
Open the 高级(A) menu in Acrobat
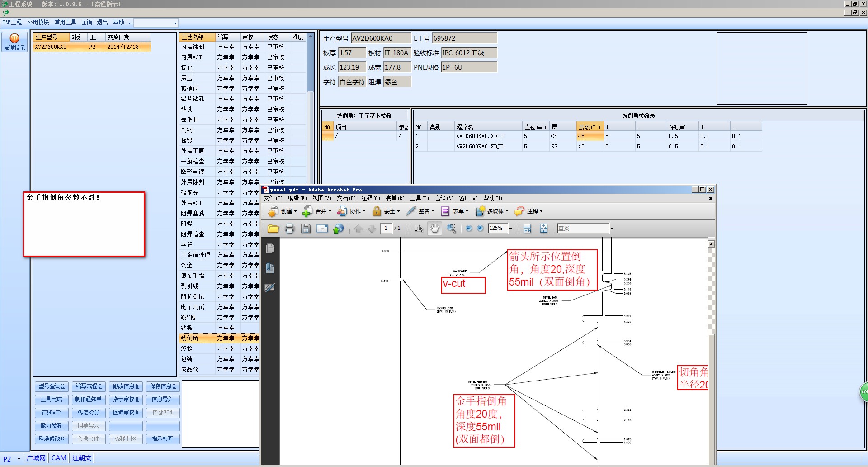443,198
